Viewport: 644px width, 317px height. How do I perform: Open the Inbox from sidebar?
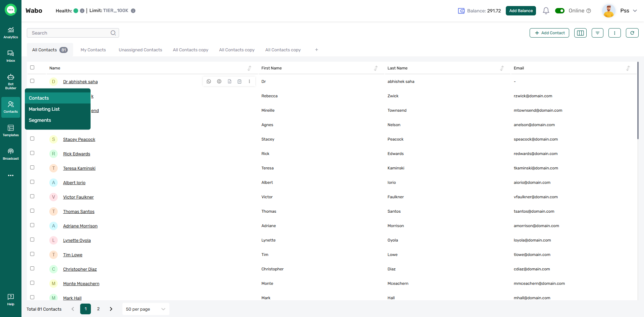(x=11, y=56)
